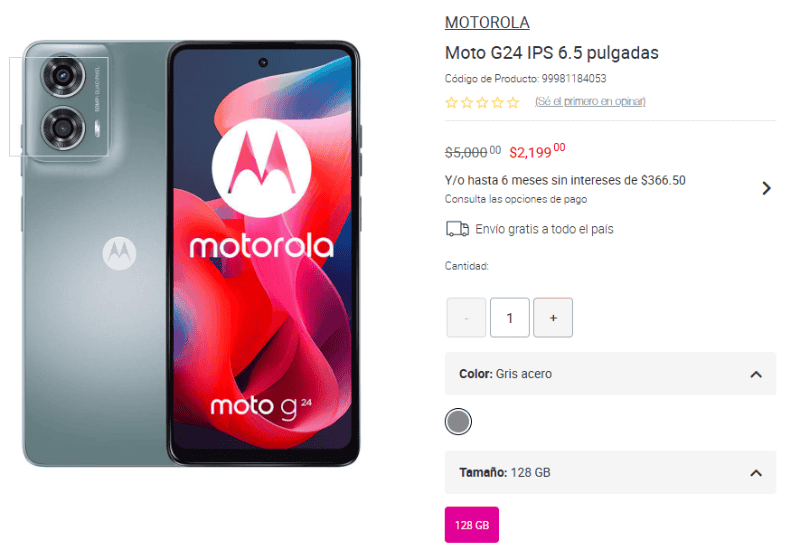Open the MOTOROLA brand link
The image size is (800, 560).
coord(487,22)
